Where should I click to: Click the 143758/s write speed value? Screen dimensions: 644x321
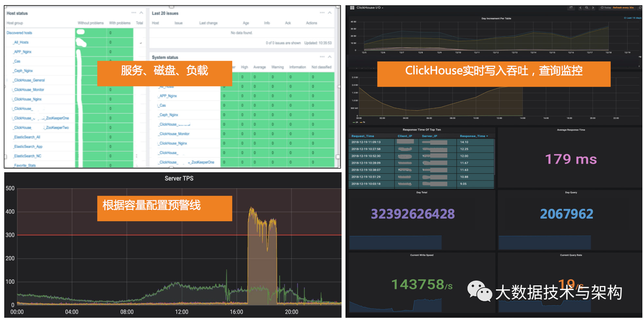(422, 284)
